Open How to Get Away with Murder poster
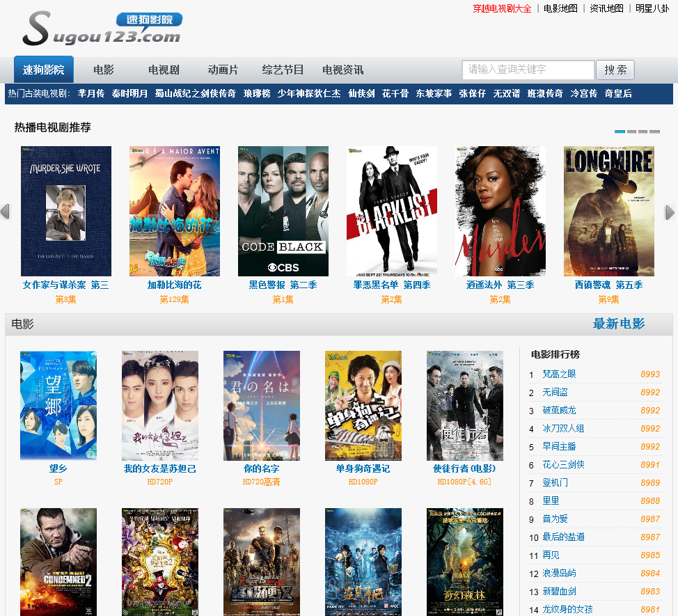 point(500,211)
